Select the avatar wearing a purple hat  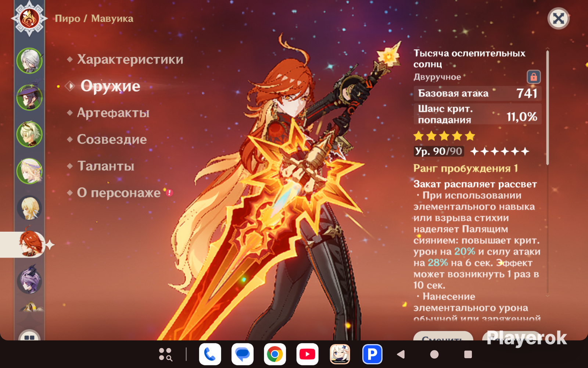click(x=29, y=98)
